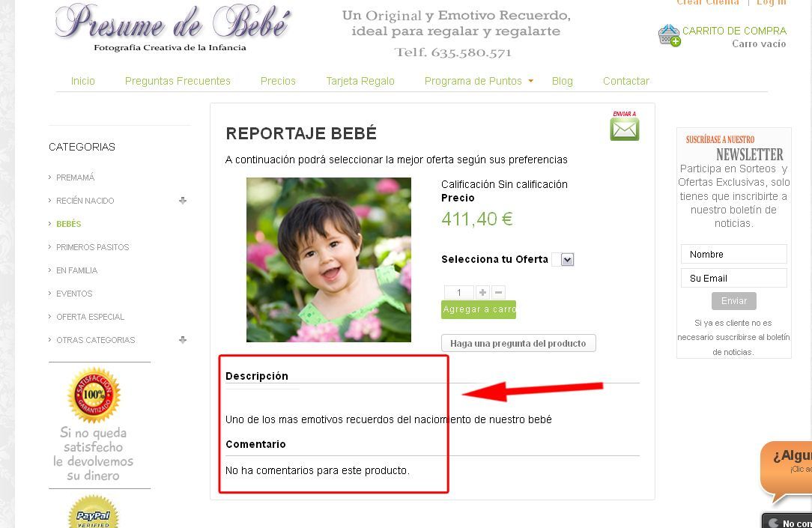Click the Su Email input field
The image size is (812, 528).
(x=734, y=278)
